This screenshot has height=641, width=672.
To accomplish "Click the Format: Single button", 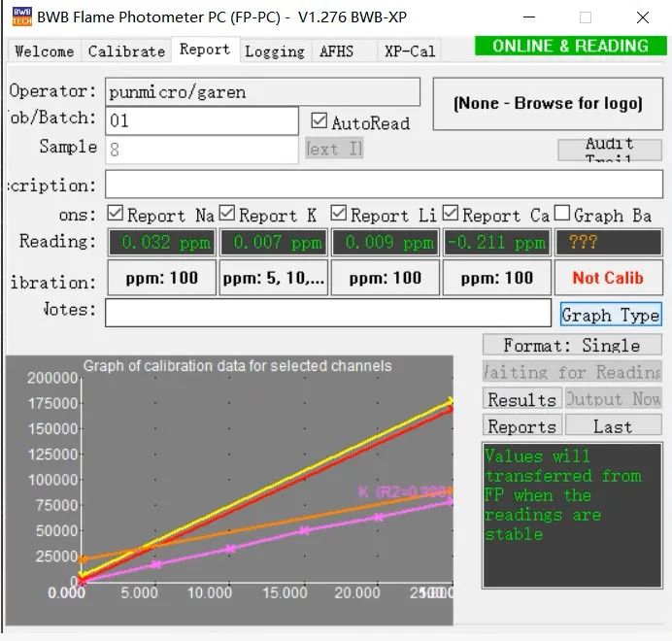I will click(x=571, y=345).
